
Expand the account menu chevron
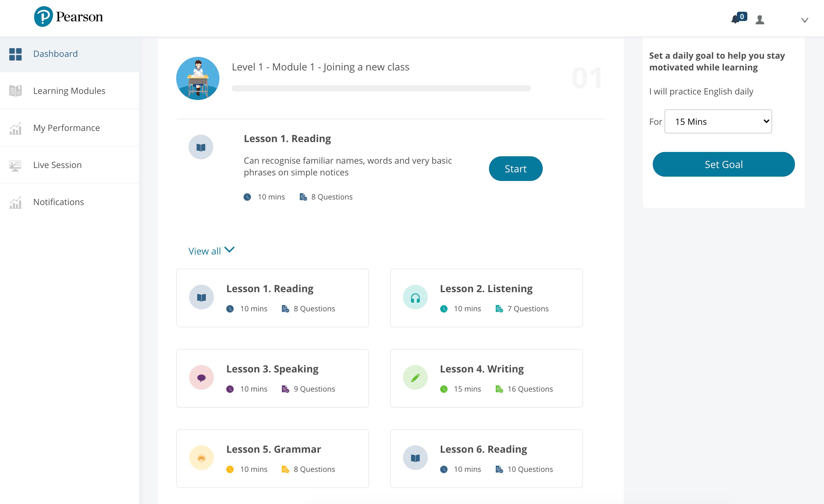[805, 20]
